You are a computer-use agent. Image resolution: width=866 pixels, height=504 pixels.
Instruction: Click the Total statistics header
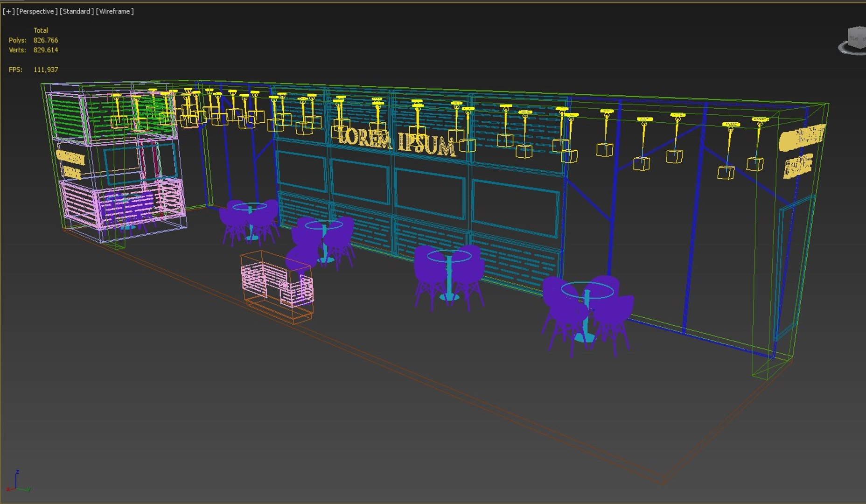coord(41,30)
